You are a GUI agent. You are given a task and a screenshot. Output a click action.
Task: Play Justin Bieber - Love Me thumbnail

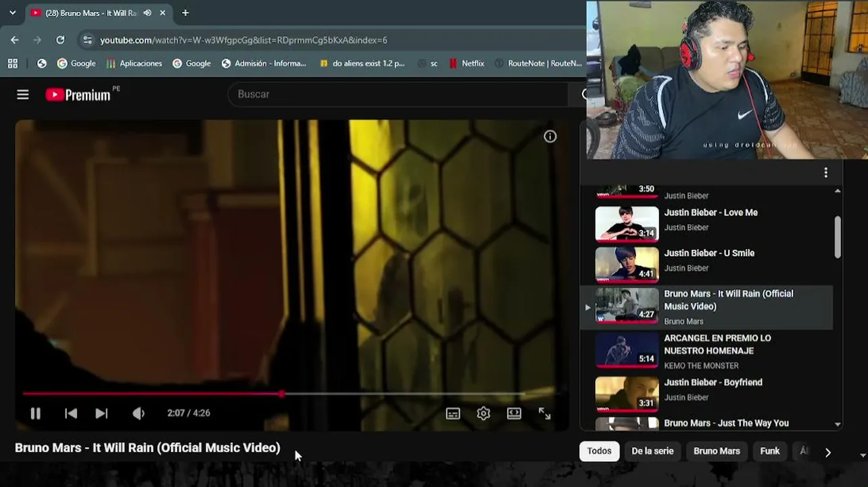pyautogui.click(x=627, y=225)
